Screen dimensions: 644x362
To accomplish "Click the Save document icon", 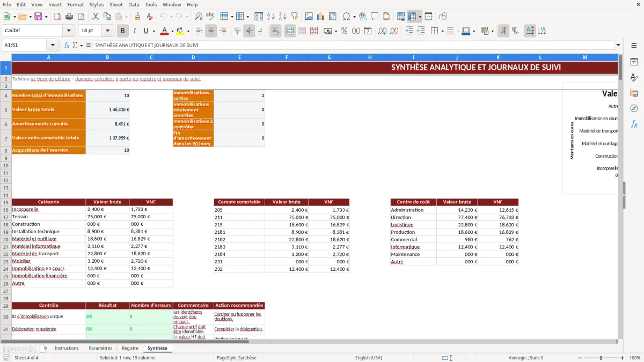I will (x=38, y=17).
